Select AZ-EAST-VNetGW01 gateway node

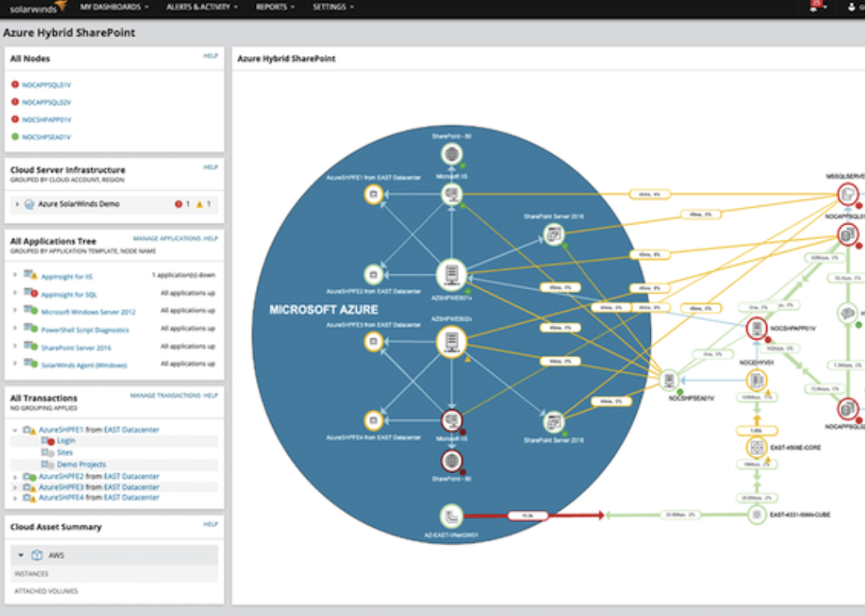(452, 517)
